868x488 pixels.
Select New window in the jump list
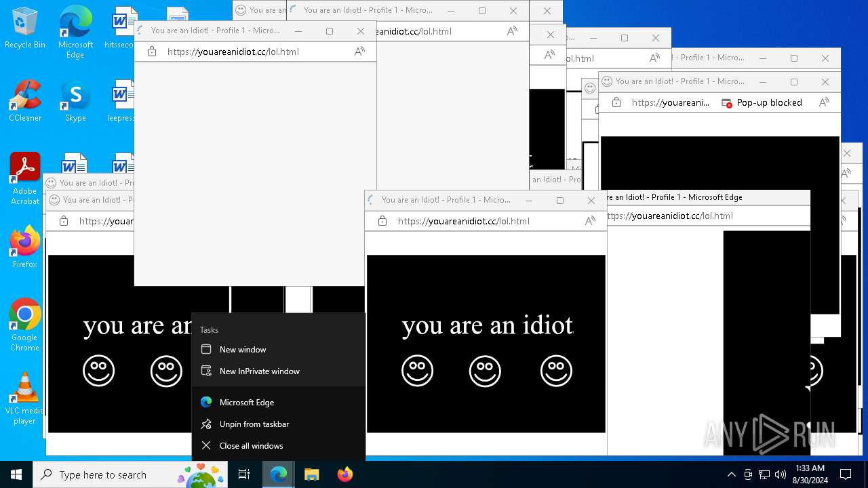(x=279, y=350)
